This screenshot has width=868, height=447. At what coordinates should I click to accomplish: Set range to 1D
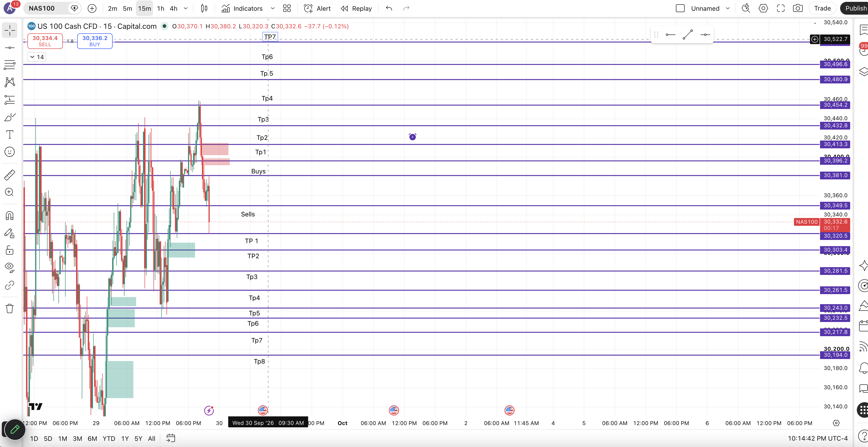tap(34, 439)
